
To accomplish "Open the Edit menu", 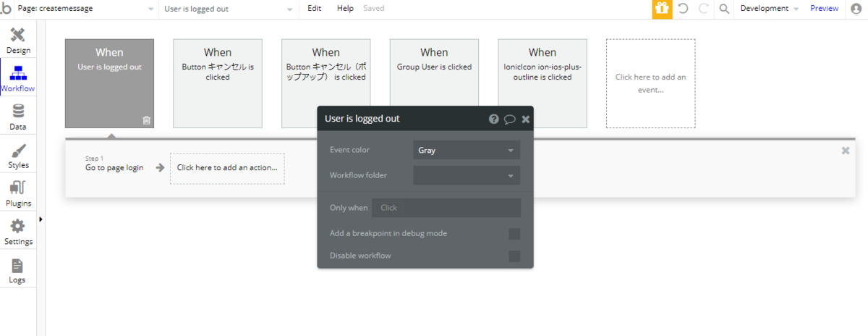I will [x=314, y=9].
